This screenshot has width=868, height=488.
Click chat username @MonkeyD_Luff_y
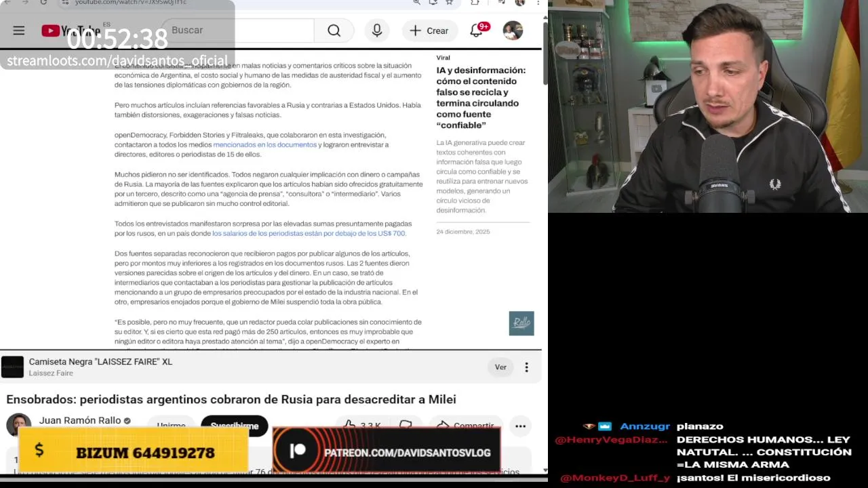[615, 478]
